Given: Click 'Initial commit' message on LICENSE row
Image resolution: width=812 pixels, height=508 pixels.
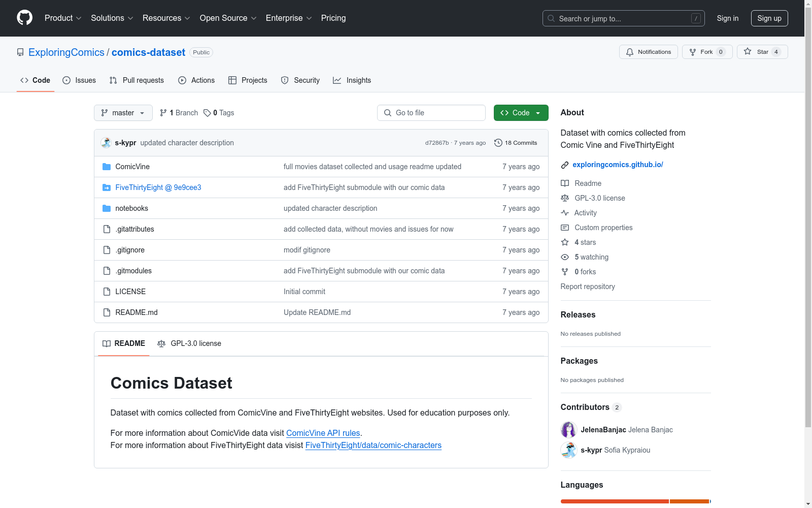Looking at the screenshot, I should click(x=304, y=292).
